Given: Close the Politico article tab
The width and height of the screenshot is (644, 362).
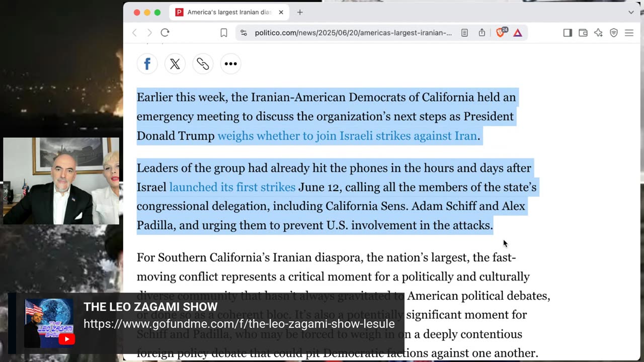Looking at the screenshot, I should coord(281,12).
